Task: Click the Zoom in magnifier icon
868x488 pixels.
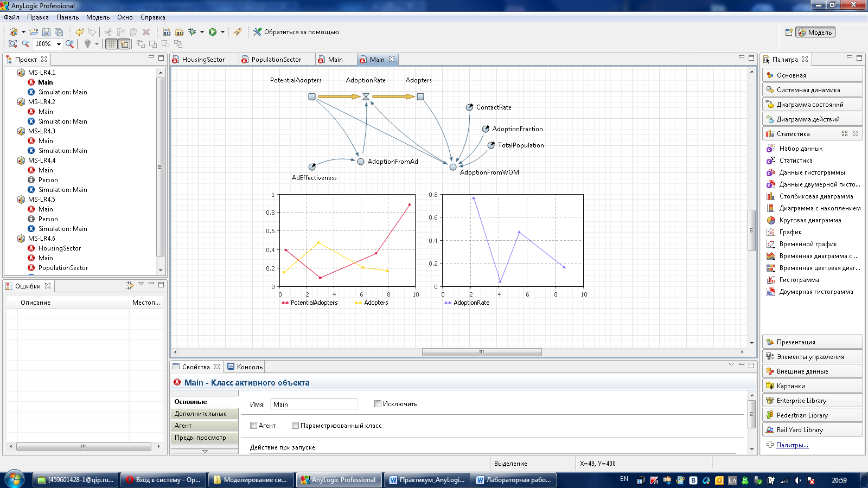Action: (x=69, y=44)
